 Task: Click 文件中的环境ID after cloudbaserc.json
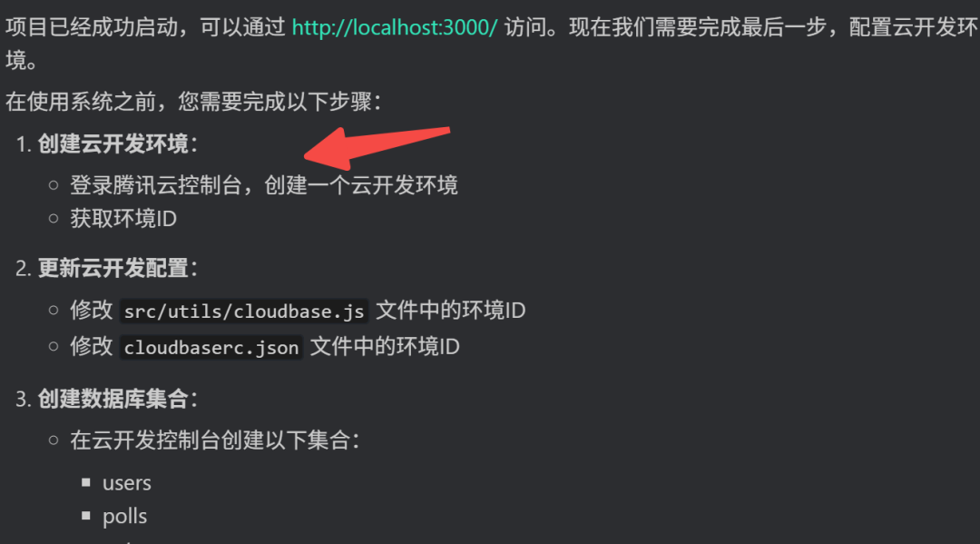[x=385, y=347]
